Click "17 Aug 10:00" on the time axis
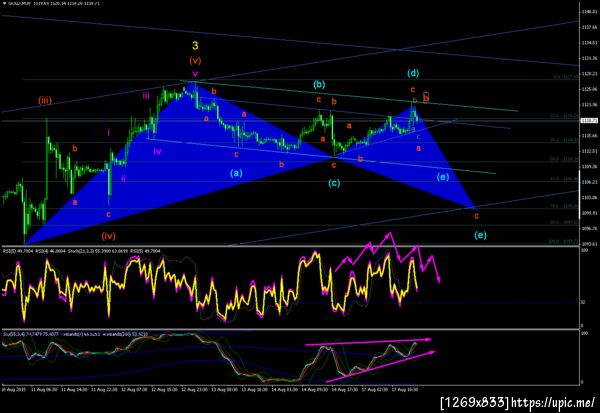The width and height of the screenshot is (600, 413). pyautogui.click(x=404, y=389)
